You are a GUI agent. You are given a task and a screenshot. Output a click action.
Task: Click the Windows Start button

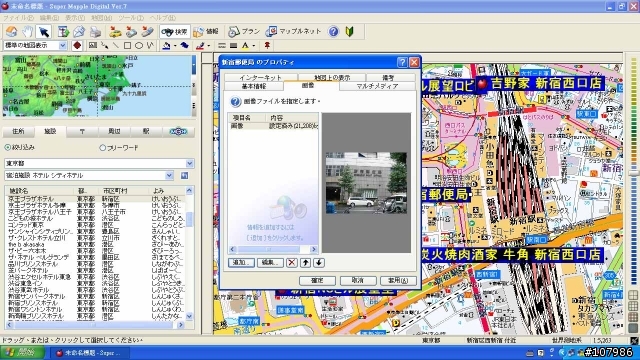[21, 352]
